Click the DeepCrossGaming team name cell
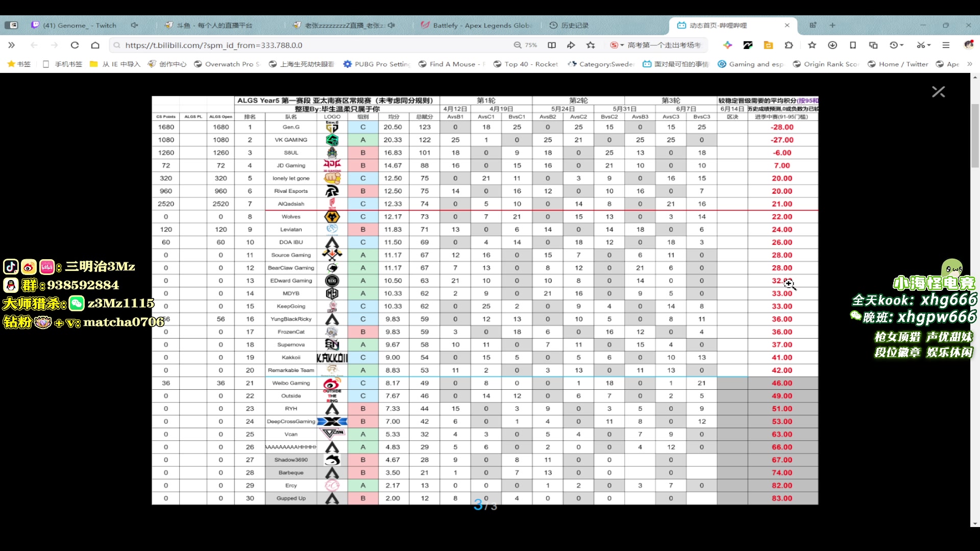 (291, 421)
